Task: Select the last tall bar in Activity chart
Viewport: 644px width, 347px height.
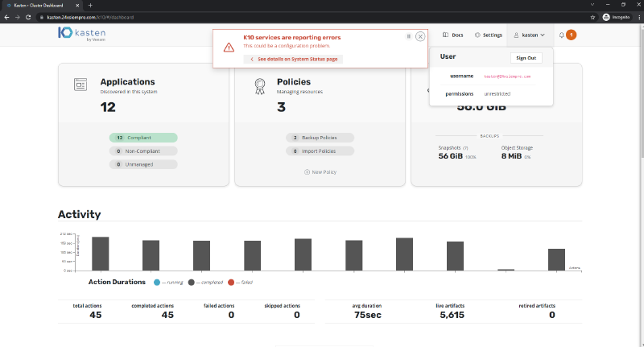Action: (556, 259)
